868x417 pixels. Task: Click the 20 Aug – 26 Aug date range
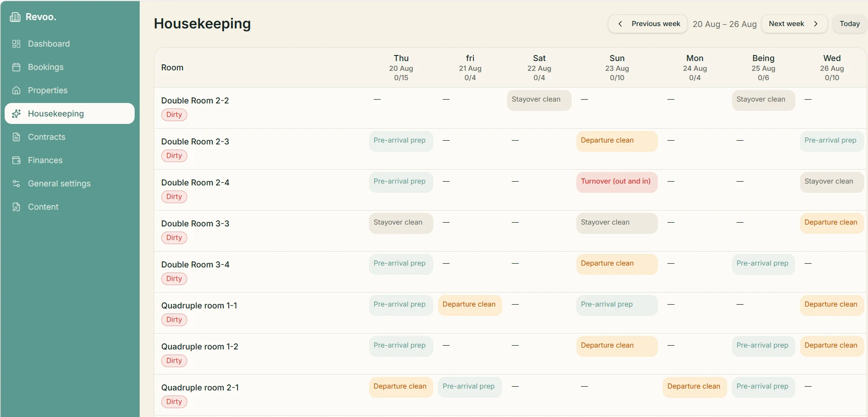click(724, 24)
